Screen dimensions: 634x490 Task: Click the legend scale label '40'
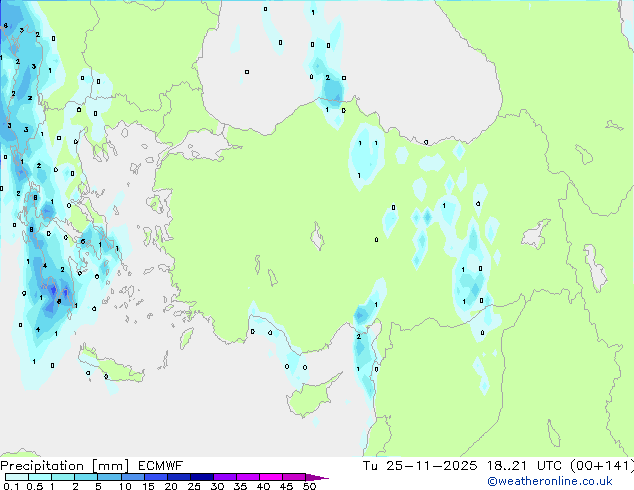tap(263, 486)
